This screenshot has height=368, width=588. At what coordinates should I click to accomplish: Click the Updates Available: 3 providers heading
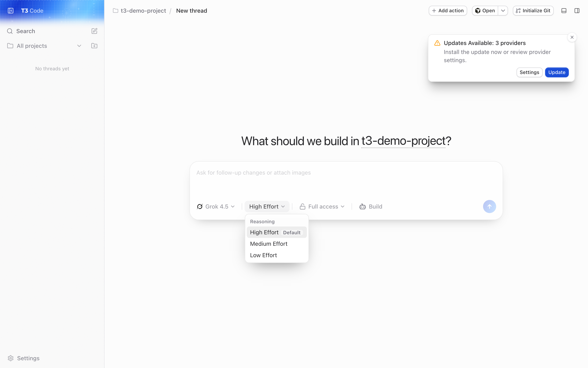click(x=484, y=43)
